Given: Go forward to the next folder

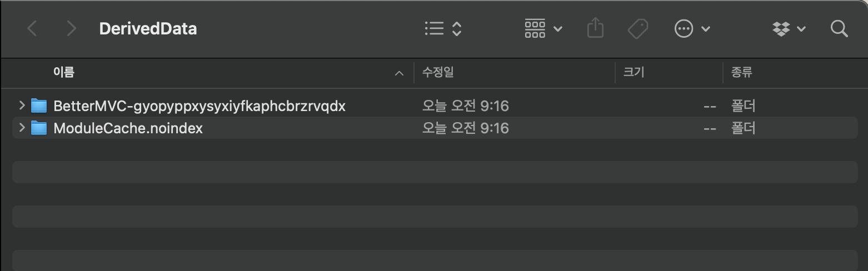Looking at the screenshot, I should [71, 29].
